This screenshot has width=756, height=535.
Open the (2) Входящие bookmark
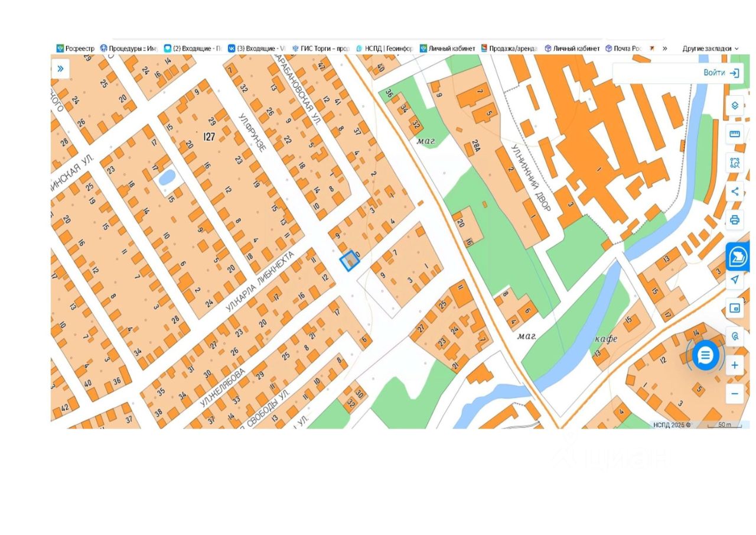point(193,48)
